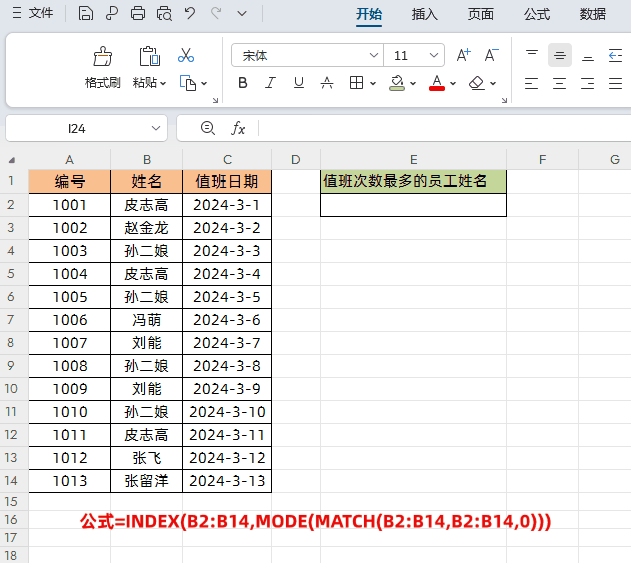
Task: Select column A header
Action: tap(70, 160)
